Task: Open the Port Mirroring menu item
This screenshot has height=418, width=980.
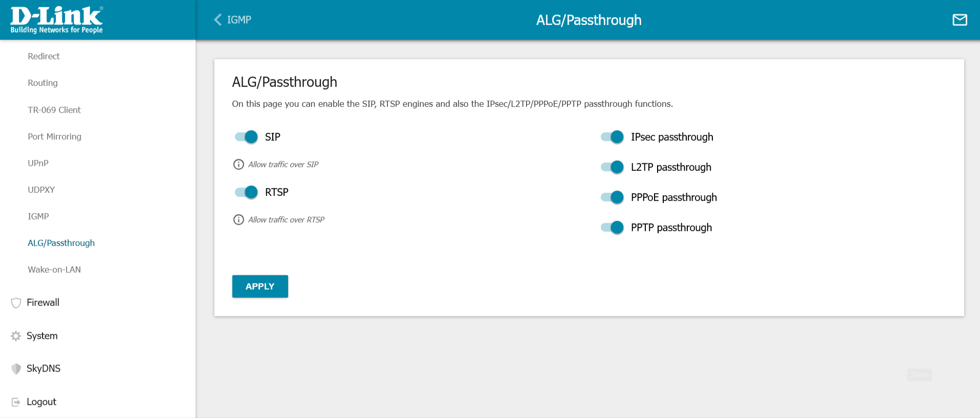Action: coord(54,137)
